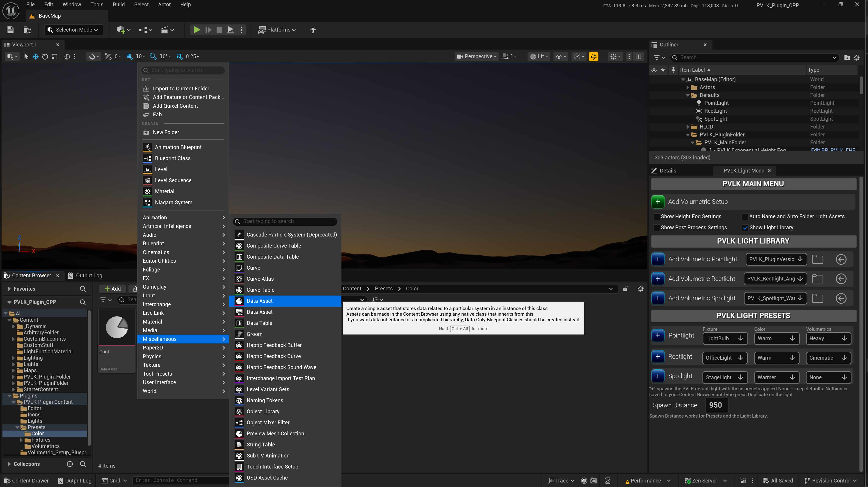Open the Perspective view mode dropdown
Screen dimensions: 868x487
[x=476, y=57]
